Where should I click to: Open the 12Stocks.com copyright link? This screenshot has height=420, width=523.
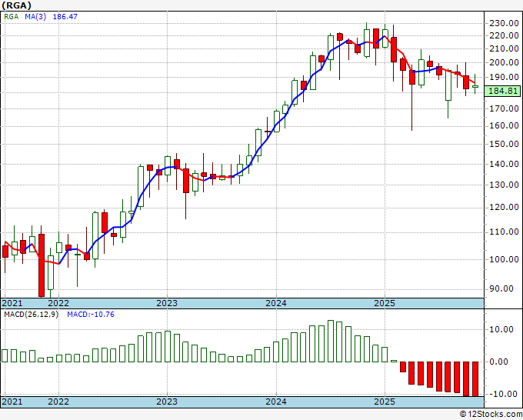(x=491, y=415)
